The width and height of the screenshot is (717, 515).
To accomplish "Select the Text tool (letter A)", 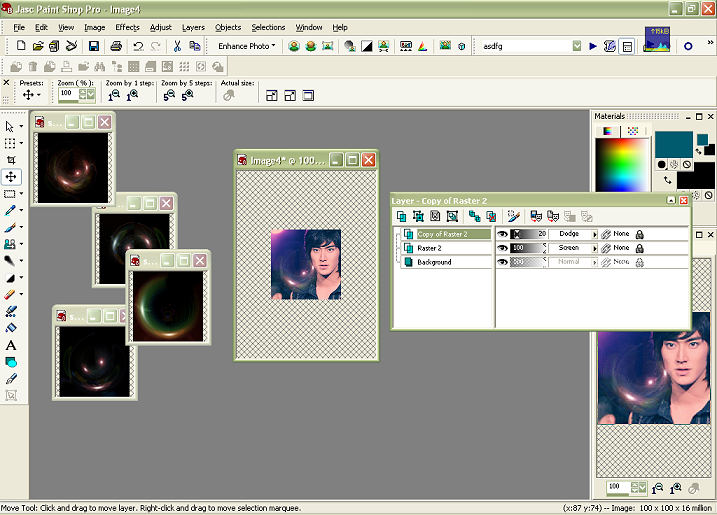I will point(11,345).
